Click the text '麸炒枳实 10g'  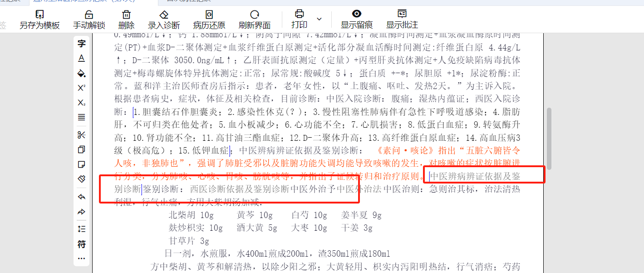tap(196, 228)
